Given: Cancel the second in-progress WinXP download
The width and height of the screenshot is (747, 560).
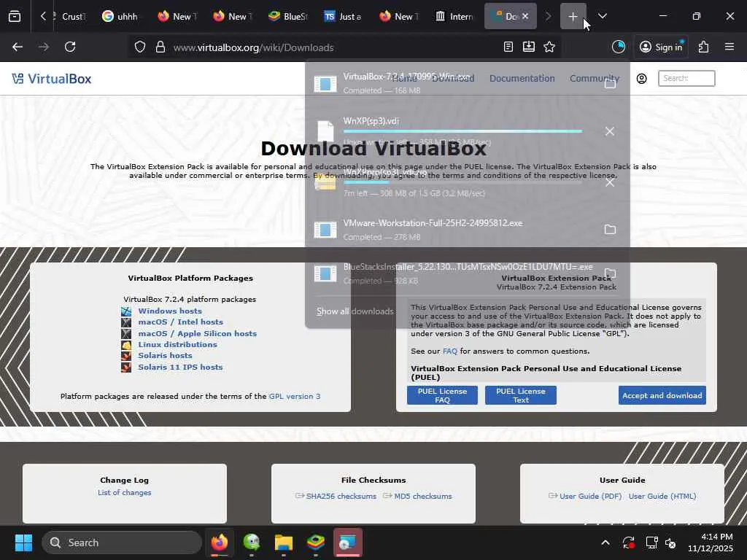Looking at the screenshot, I should (610, 182).
